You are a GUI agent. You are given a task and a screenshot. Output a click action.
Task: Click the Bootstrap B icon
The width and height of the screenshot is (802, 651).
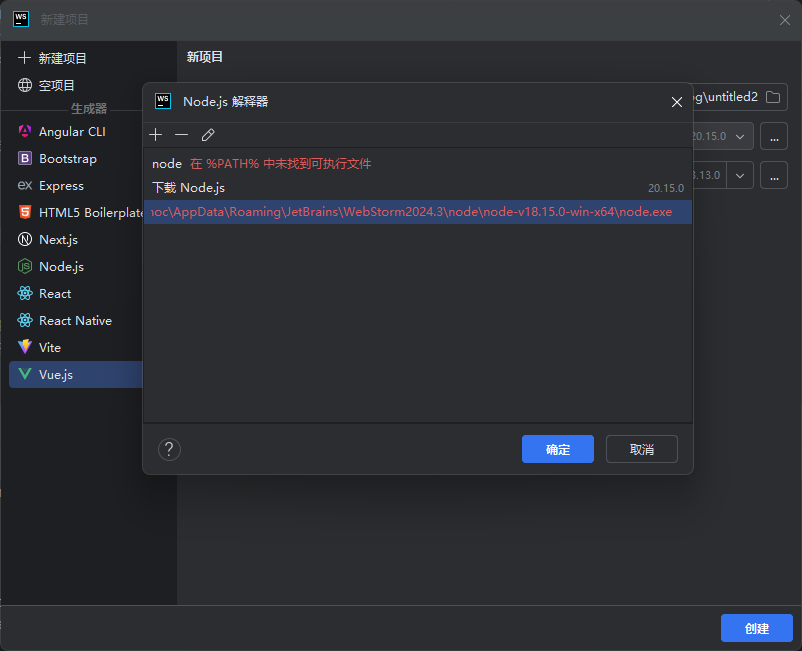click(25, 159)
